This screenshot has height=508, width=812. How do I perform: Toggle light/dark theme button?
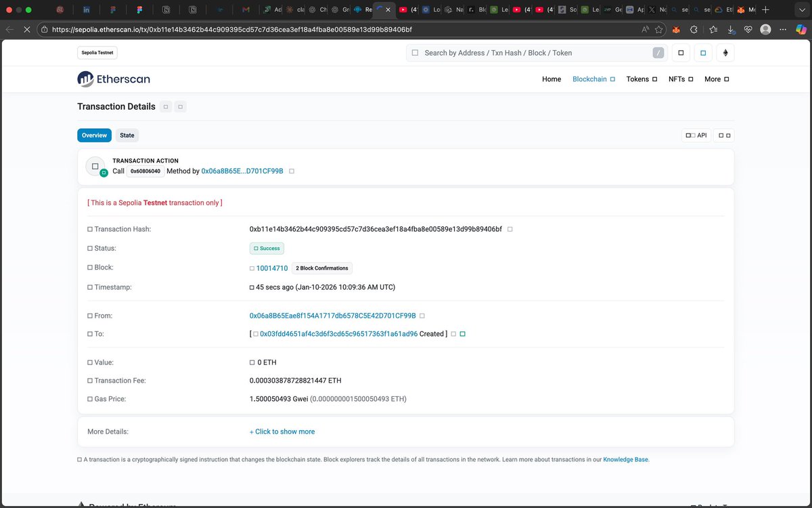(x=703, y=53)
